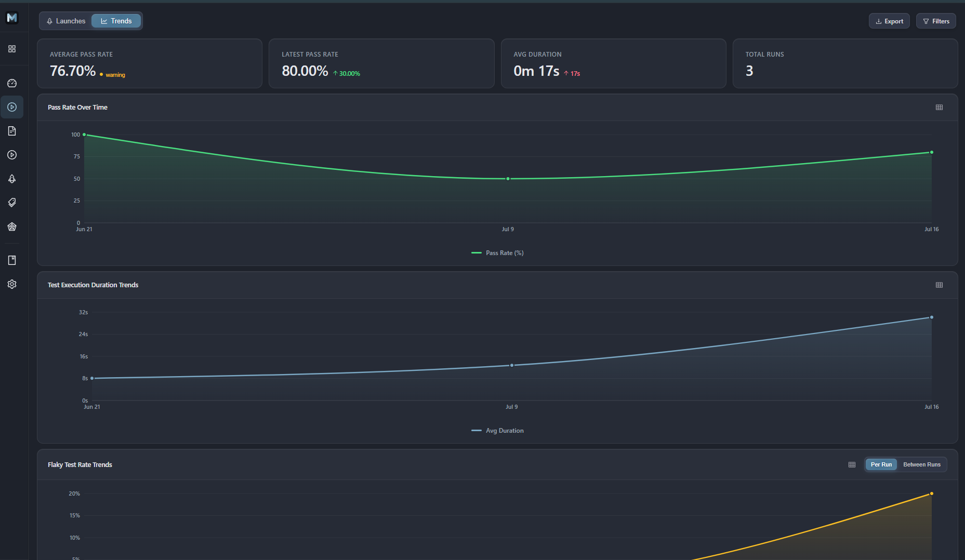Click the 0m 17s average duration value
965x560 pixels.
[536, 71]
